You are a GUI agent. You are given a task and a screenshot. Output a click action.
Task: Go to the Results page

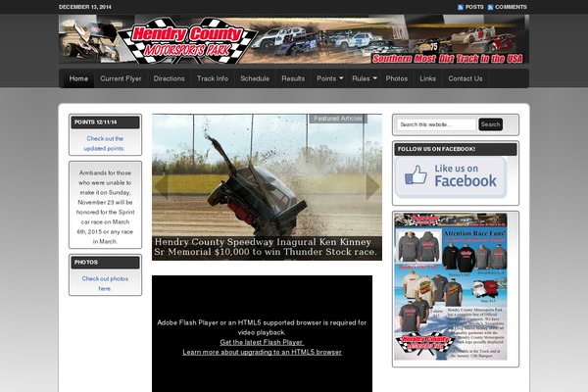tap(293, 78)
